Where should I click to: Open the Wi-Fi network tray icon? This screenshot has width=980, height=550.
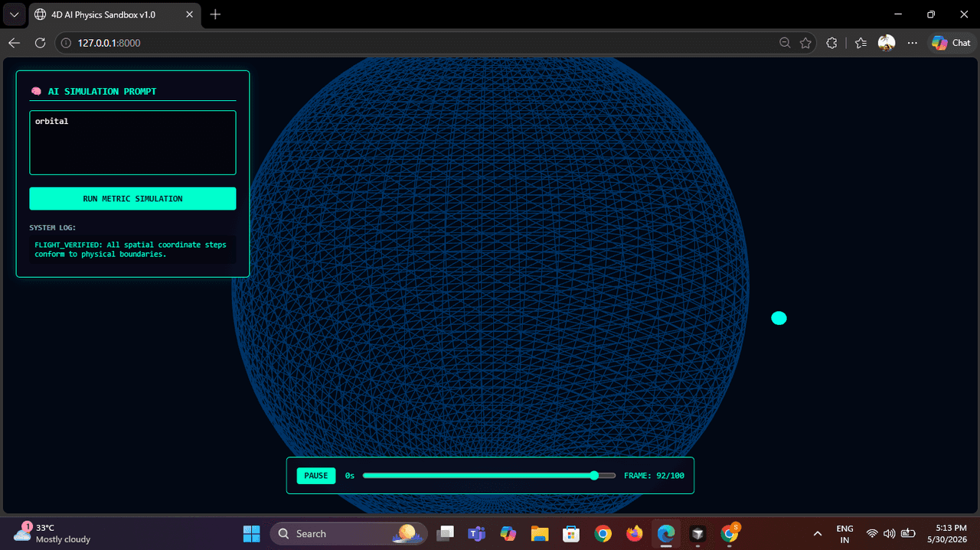click(x=871, y=533)
